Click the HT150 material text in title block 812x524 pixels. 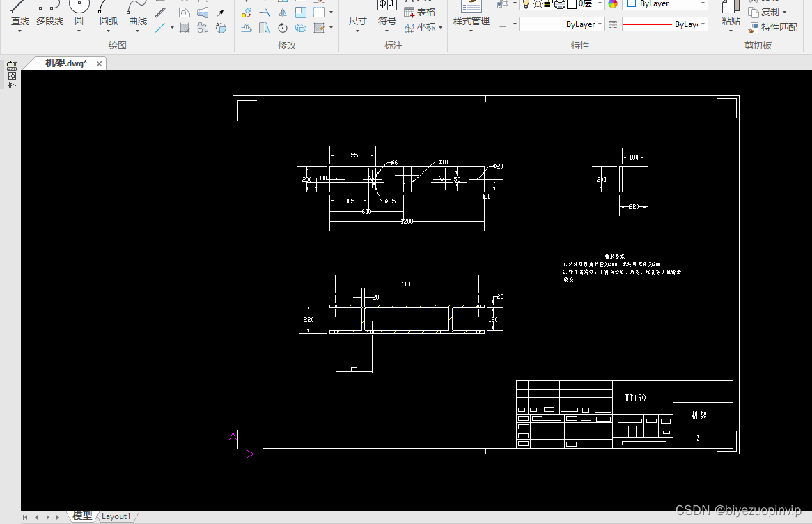tap(635, 398)
